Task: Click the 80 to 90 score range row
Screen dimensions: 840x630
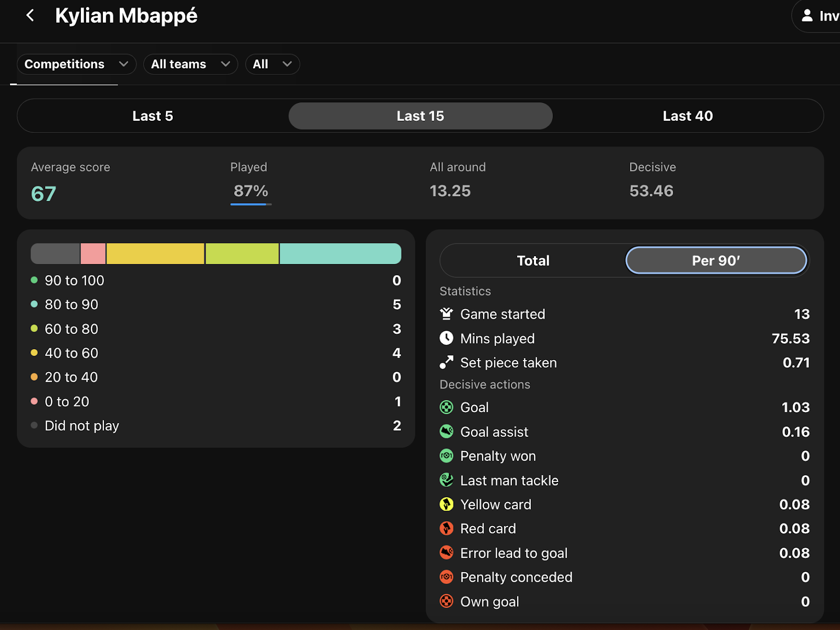Action: click(x=216, y=304)
